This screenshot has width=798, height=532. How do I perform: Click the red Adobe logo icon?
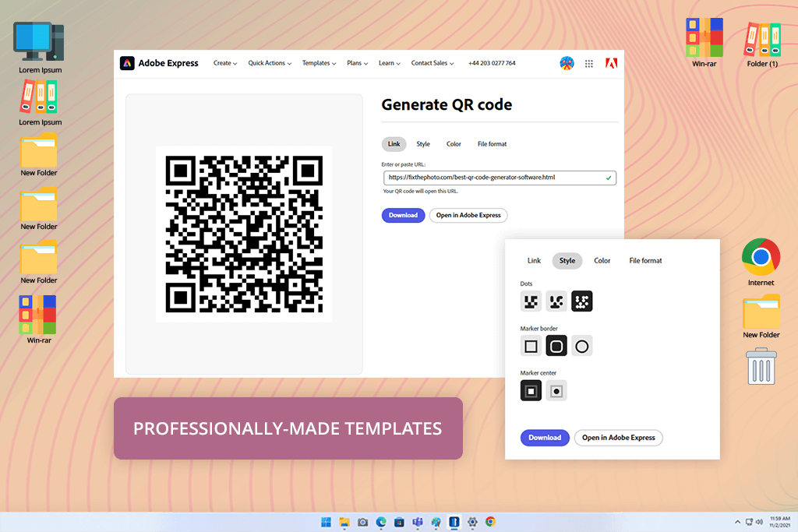[x=611, y=63]
